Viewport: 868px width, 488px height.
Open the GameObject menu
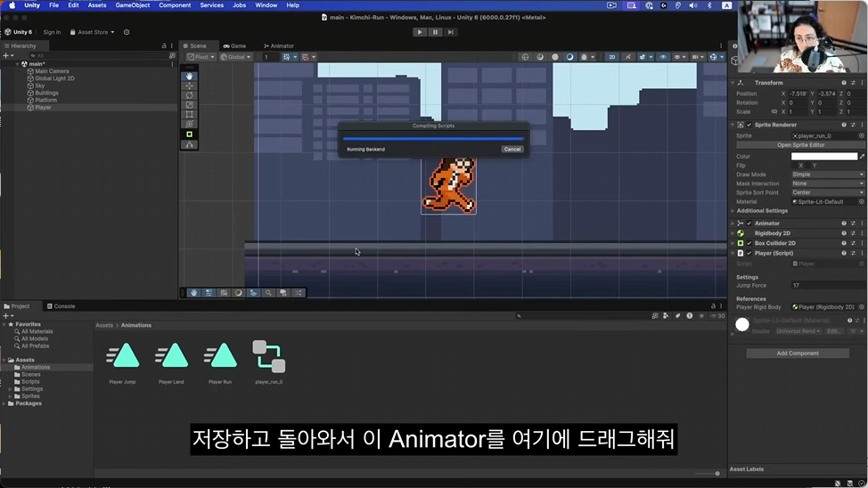(132, 5)
